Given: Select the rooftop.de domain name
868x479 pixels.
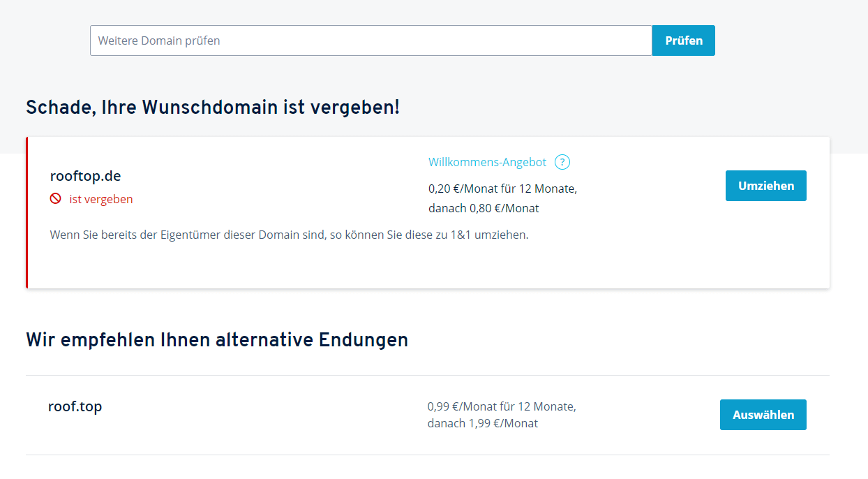Looking at the screenshot, I should (86, 176).
